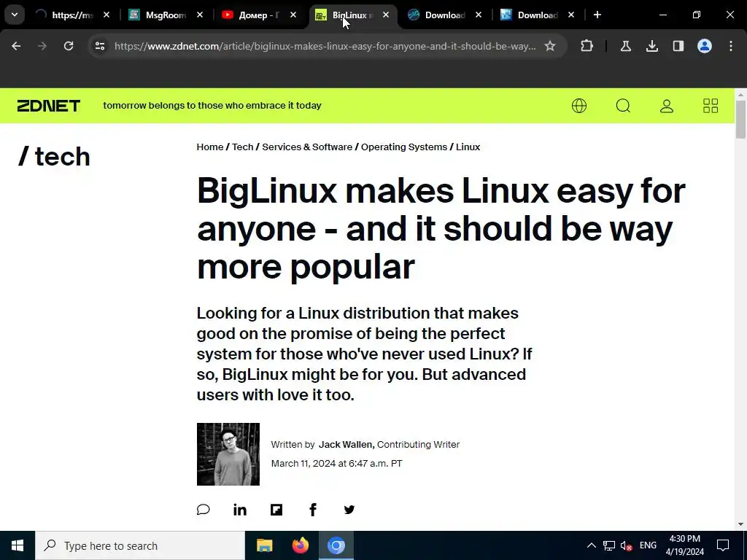Reload the current page

69,46
